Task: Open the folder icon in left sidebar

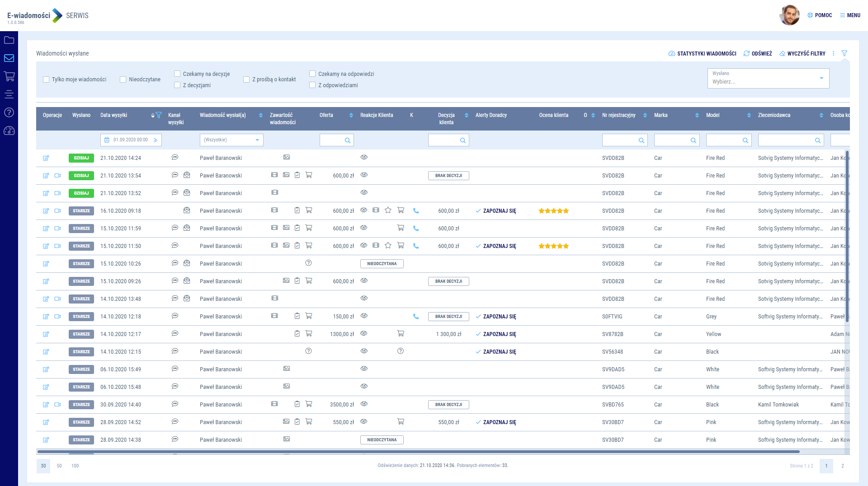Action: 9,40
